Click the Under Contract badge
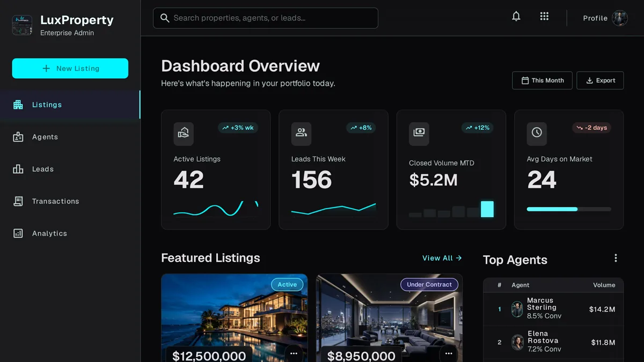The height and width of the screenshot is (362, 644). pyautogui.click(x=429, y=285)
